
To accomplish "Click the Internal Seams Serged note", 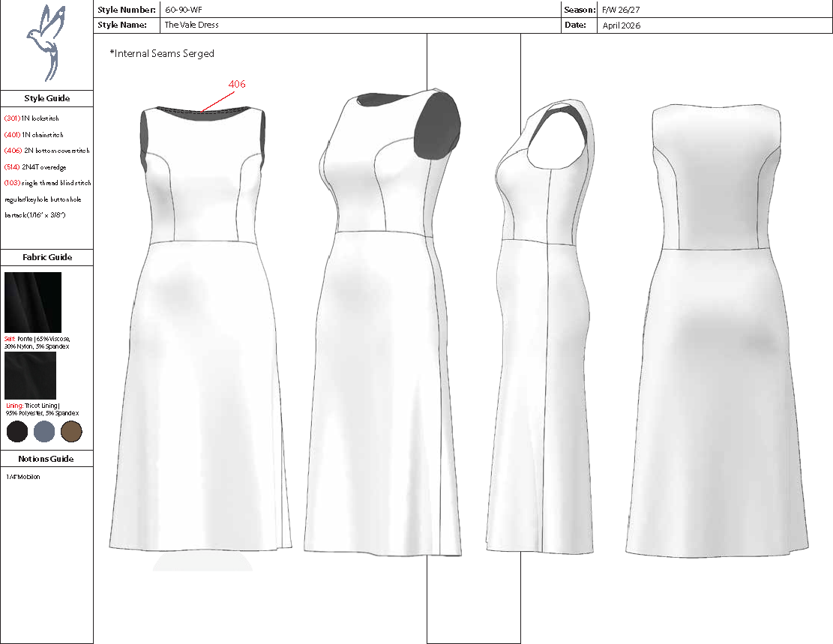I will [x=162, y=53].
